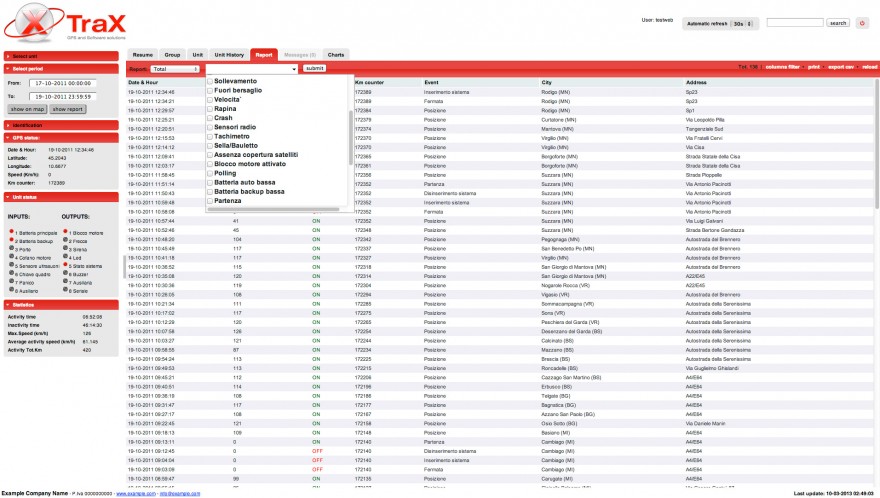
Task: Tick the Velocita' checkbox
Action: pyautogui.click(x=210, y=100)
